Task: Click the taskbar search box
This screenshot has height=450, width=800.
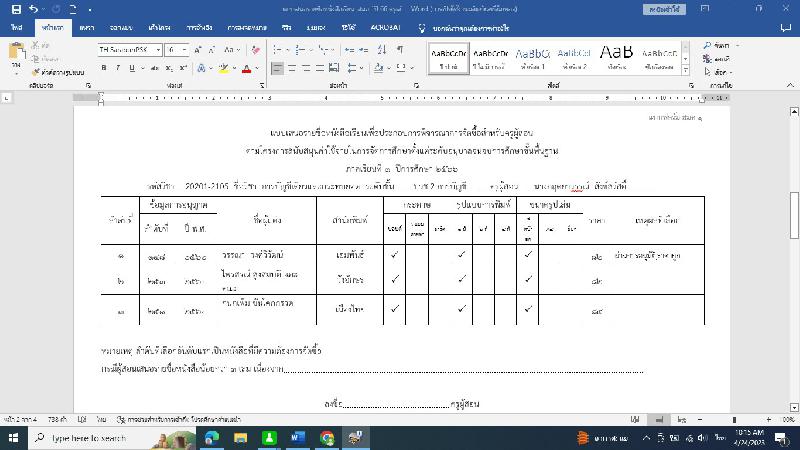Action: (111, 438)
